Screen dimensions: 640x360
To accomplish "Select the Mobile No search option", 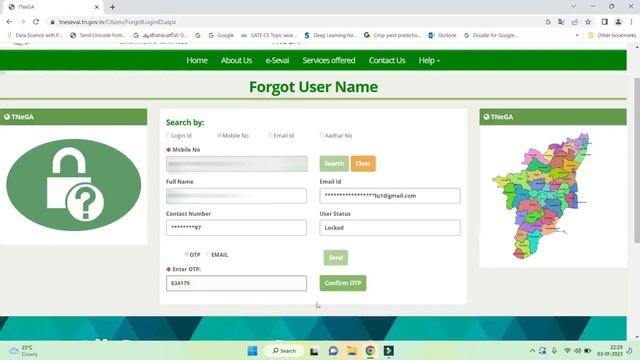I will click(220, 135).
